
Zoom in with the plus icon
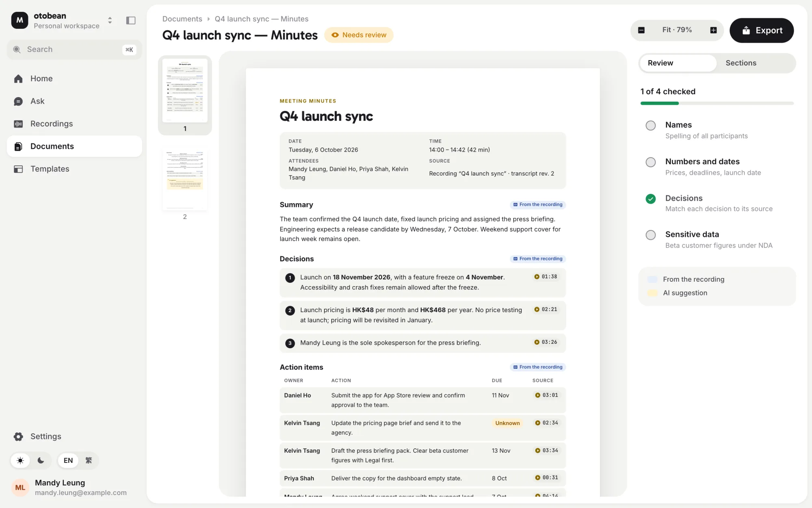tap(713, 30)
